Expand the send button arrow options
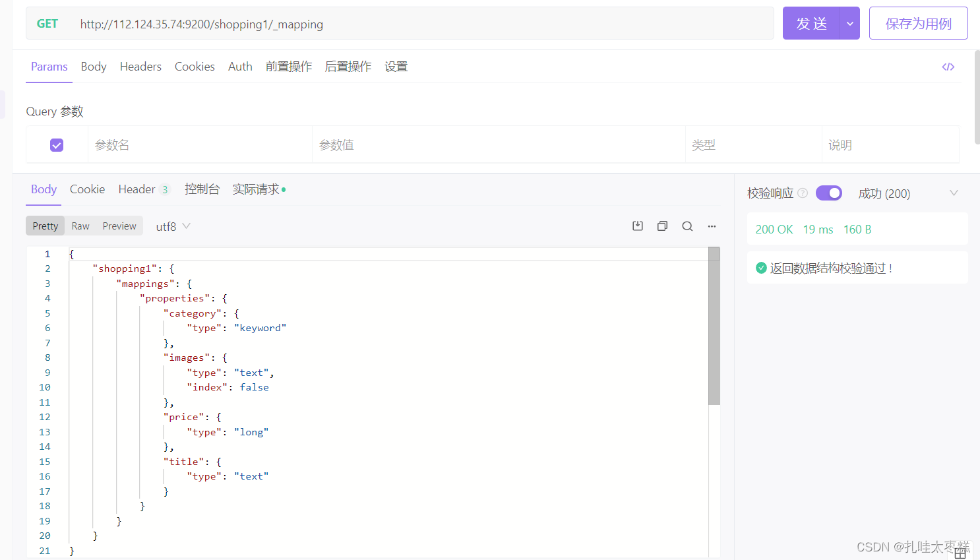Screen dimensions: 980x560 pos(850,24)
